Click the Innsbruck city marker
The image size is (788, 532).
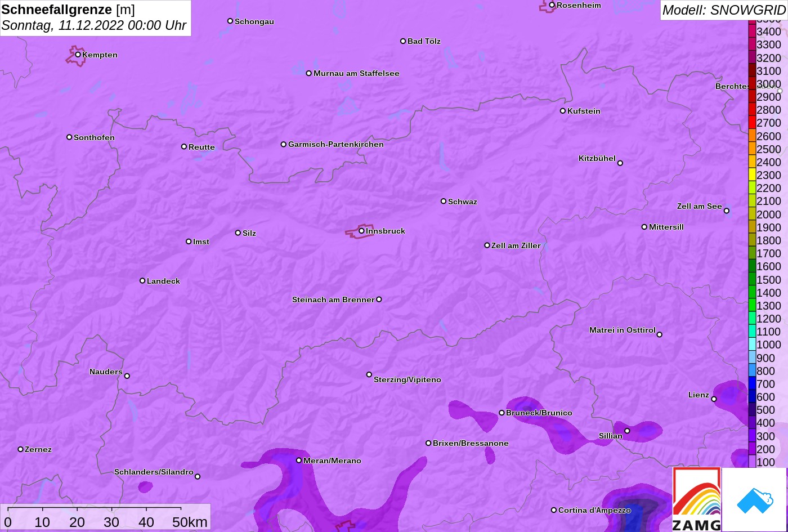pos(361,231)
